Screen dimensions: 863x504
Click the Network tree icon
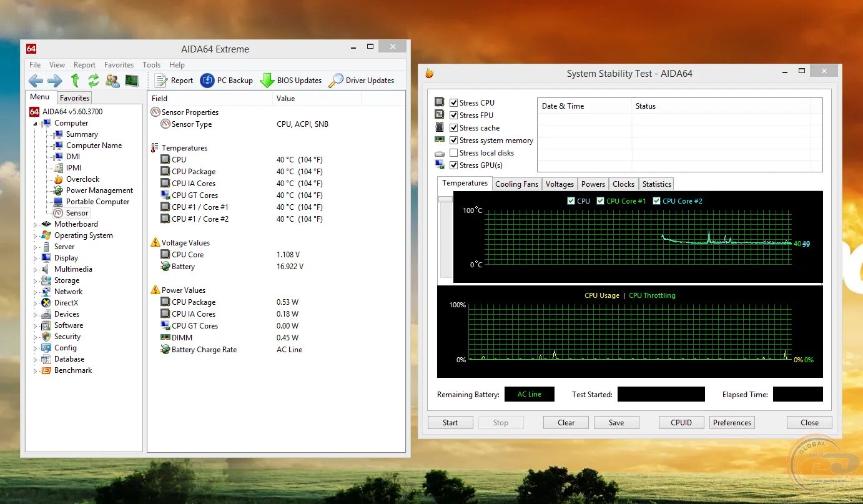click(x=46, y=292)
